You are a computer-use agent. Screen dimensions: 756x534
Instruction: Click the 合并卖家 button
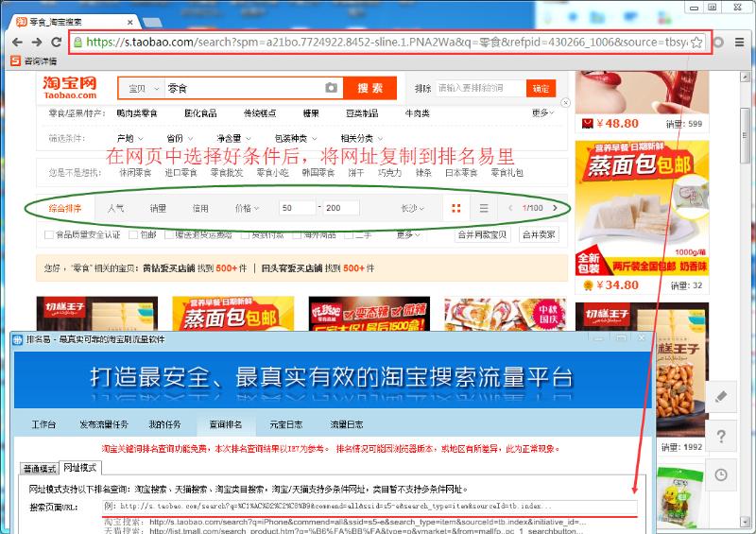click(x=539, y=235)
